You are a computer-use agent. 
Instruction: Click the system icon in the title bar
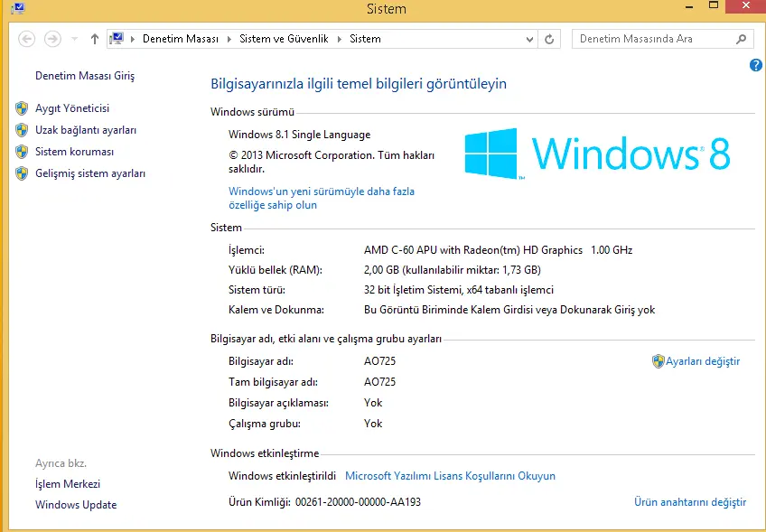[17, 8]
